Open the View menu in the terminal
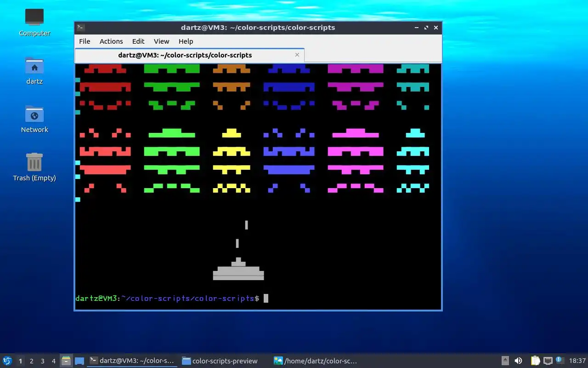588x368 pixels. (x=161, y=41)
